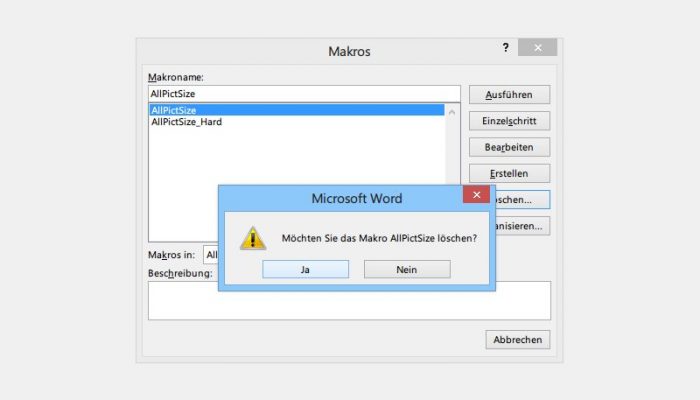Click macro list scrollbar up arrow

(452, 112)
